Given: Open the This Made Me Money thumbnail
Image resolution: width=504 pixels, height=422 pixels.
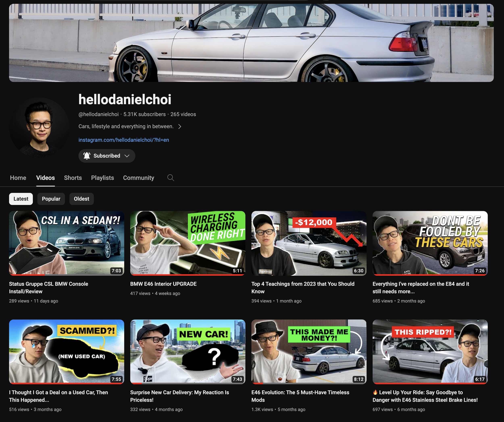Looking at the screenshot, I should pos(309,352).
